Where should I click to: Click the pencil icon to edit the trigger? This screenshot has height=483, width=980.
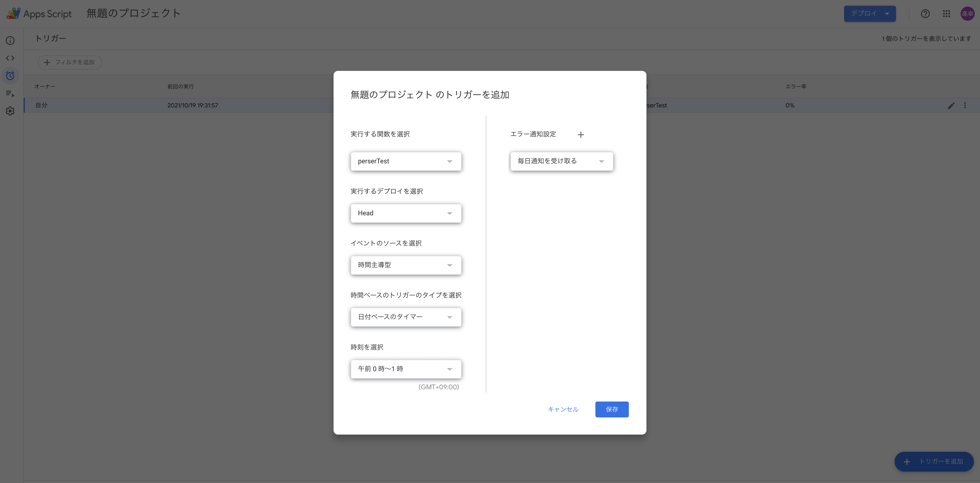pos(951,105)
